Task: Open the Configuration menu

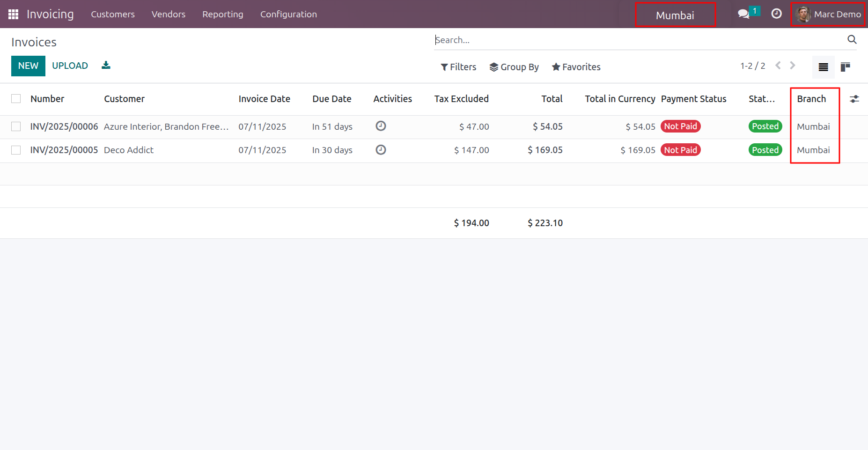Action: pos(288,14)
